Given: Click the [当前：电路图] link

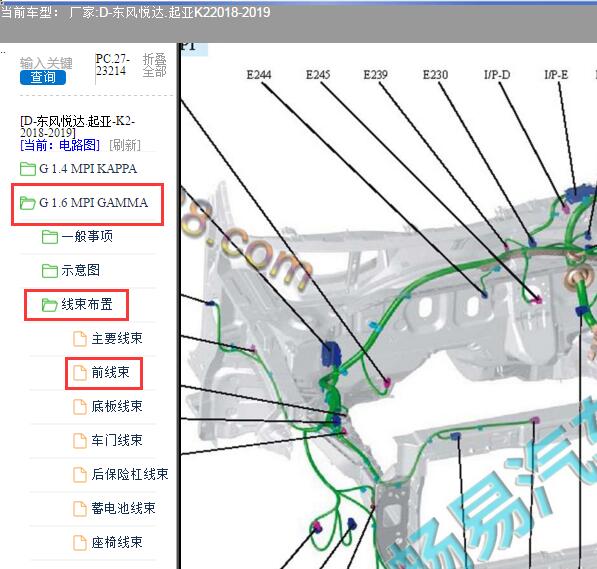Looking at the screenshot, I should pyautogui.click(x=60, y=145).
